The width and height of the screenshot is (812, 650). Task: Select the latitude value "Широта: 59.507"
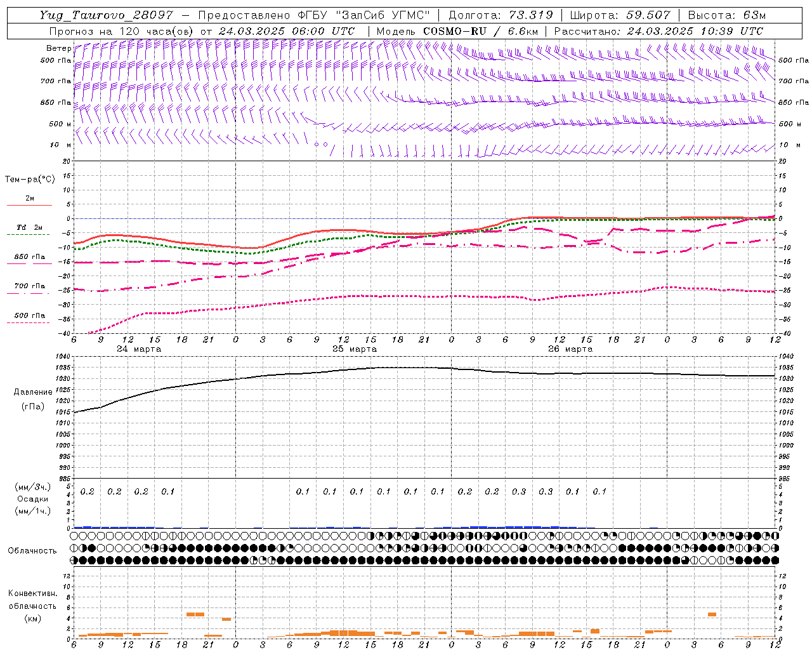pyautogui.click(x=620, y=15)
